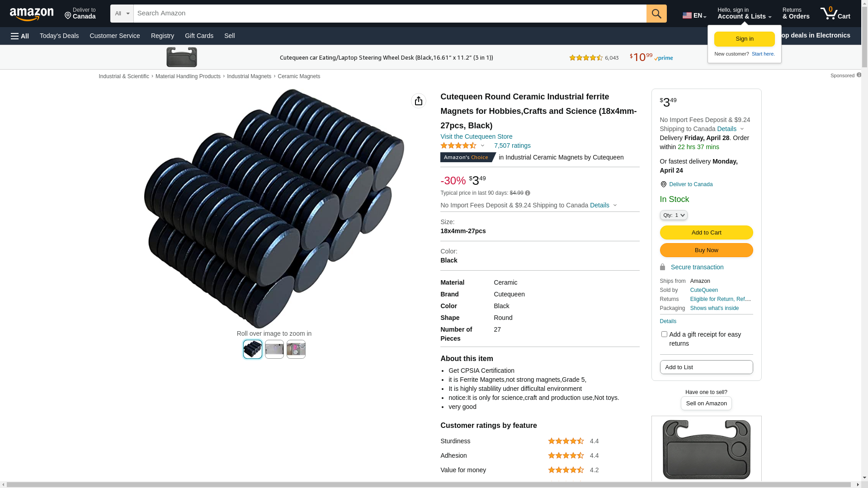Screen dimensions: 868x488
Task: Click the Sponsored info icon
Action: [x=859, y=75]
